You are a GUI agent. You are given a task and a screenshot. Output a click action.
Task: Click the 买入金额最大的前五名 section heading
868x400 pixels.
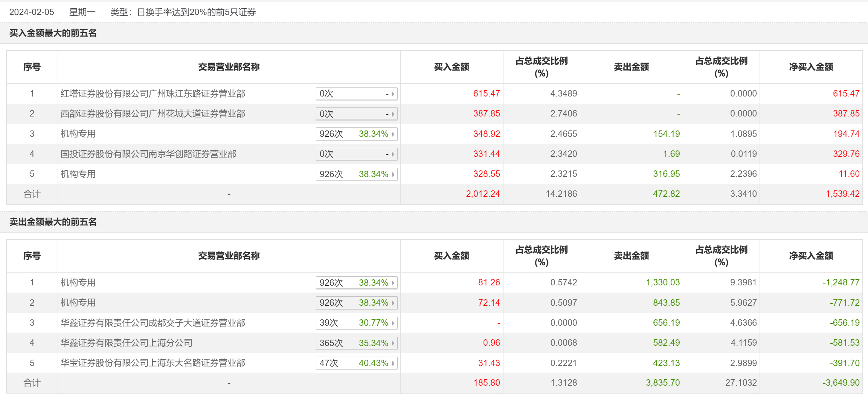[x=53, y=33]
